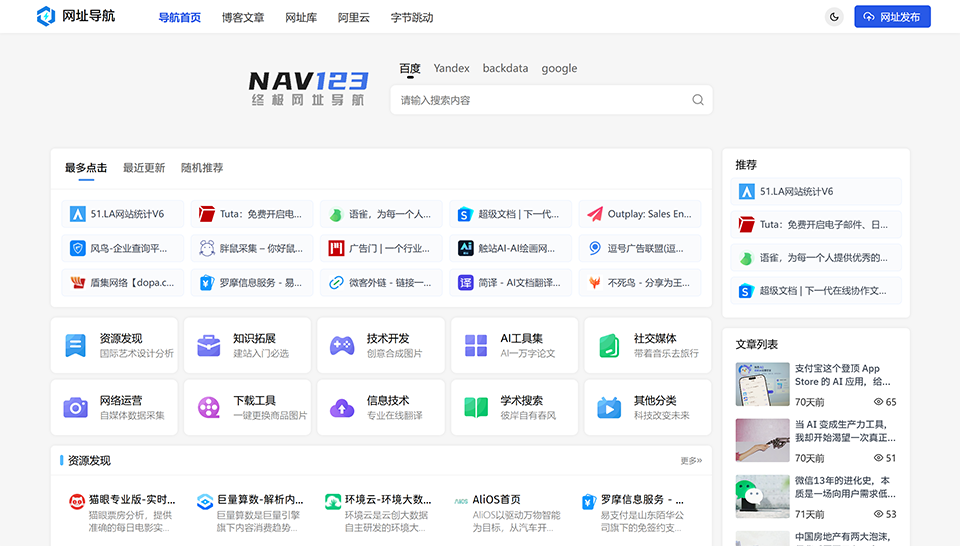Open the 支付宝 article thumbnail
960x546 pixels.
click(763, 384)
